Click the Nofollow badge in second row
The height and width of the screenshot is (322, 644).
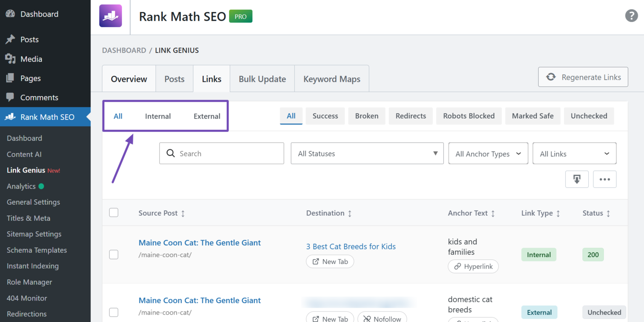pos(382,317)
